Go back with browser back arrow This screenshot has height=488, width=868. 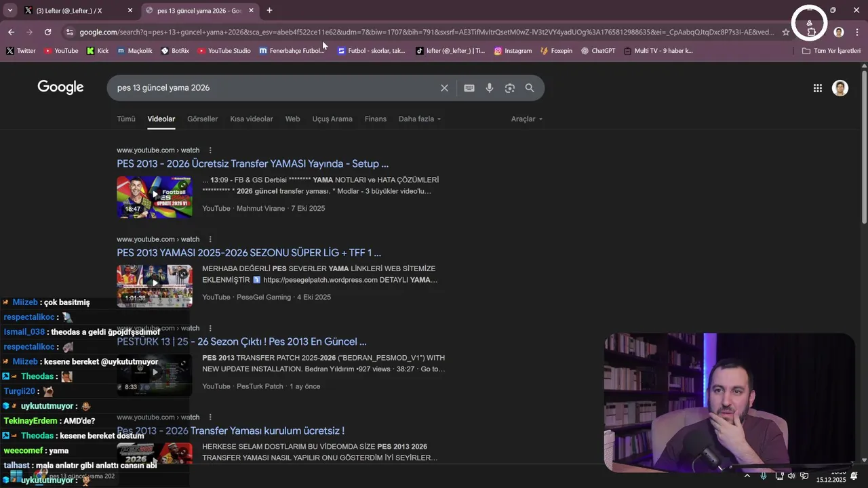click(x=11, y=32)
